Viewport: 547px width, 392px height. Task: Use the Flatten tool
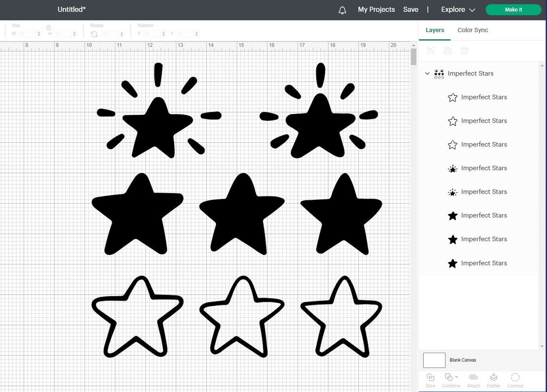(x=494, y=380)
